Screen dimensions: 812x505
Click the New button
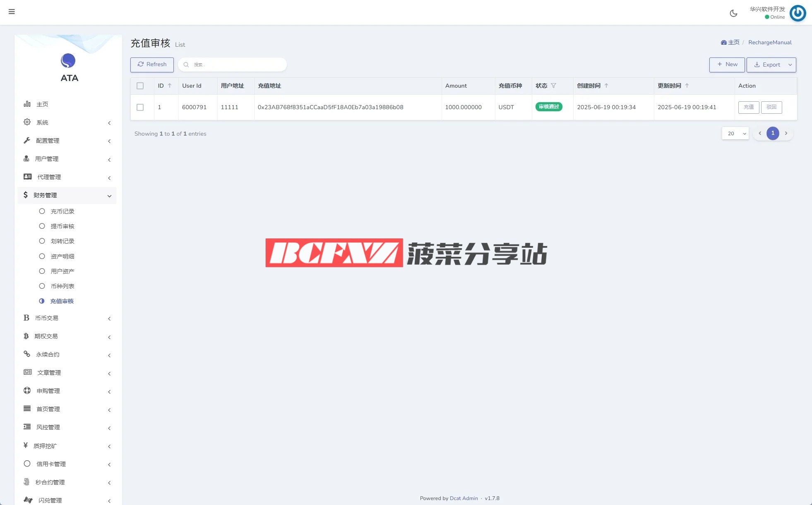point(727,65)
